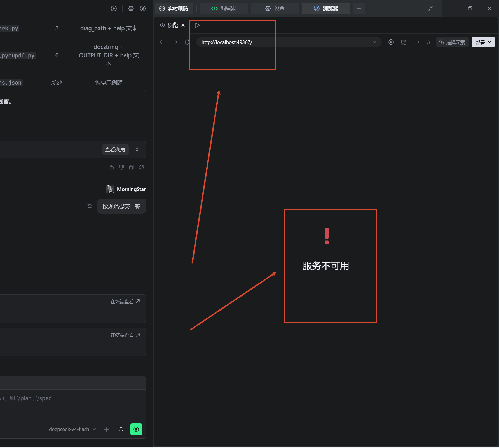The image size is (499, 448).
Task: Open the 设置 tab
Action: (275, 8)
